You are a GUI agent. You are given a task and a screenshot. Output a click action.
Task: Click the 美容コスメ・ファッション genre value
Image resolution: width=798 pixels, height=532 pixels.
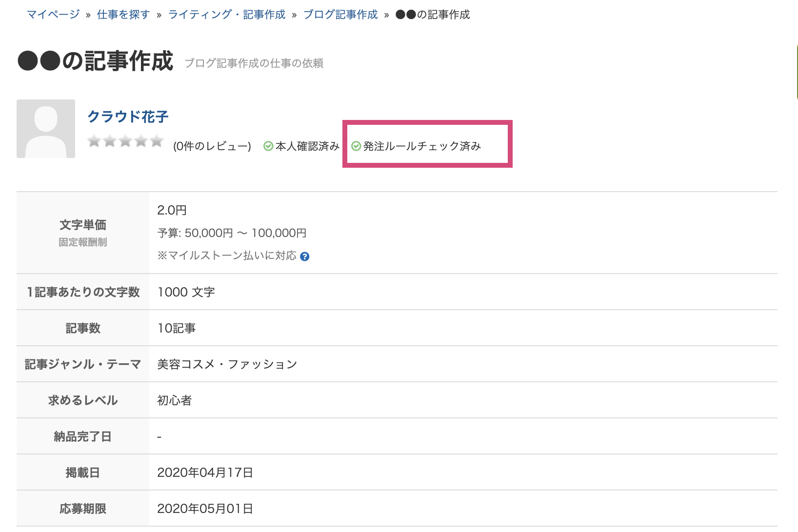(x=227, y=364)
